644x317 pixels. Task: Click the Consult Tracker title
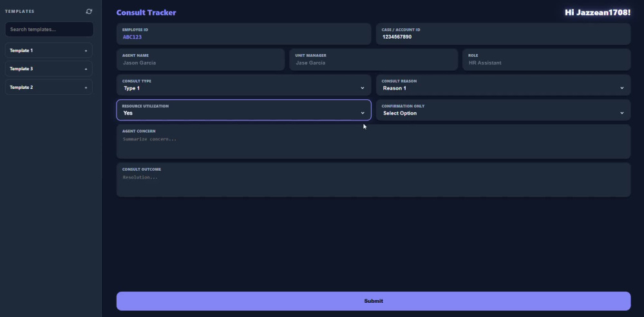(x=146, y=12)
